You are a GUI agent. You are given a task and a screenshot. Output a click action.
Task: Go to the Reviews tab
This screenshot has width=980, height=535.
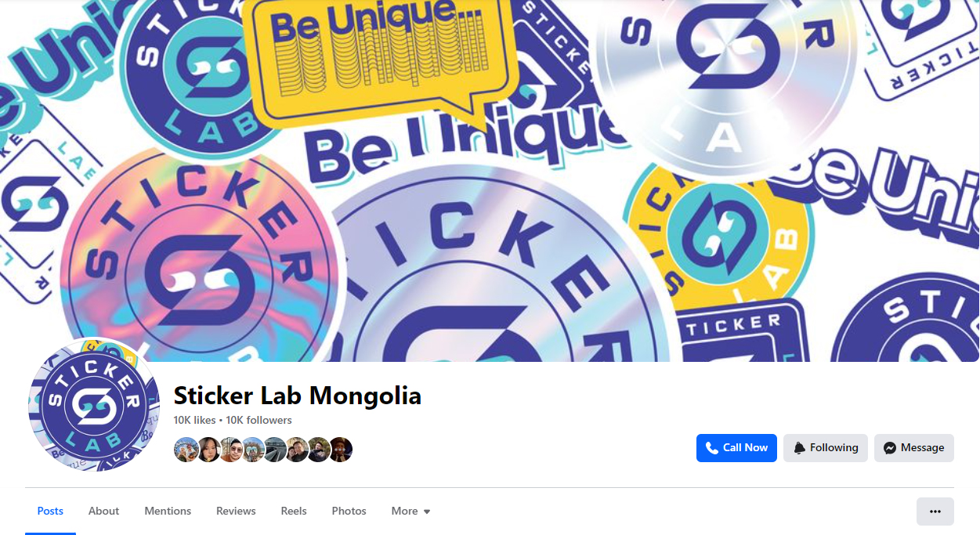click(x=236, y=511)
